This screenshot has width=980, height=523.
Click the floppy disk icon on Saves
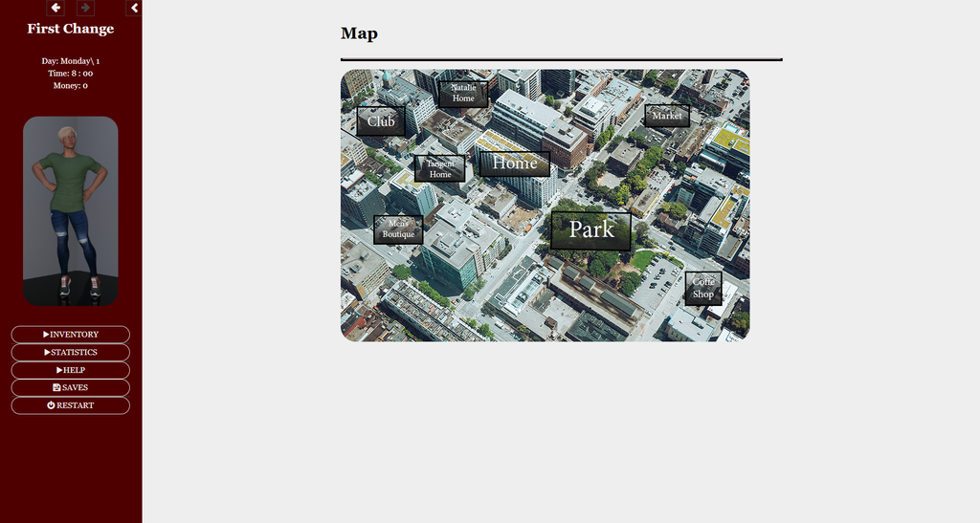[56, 387]
